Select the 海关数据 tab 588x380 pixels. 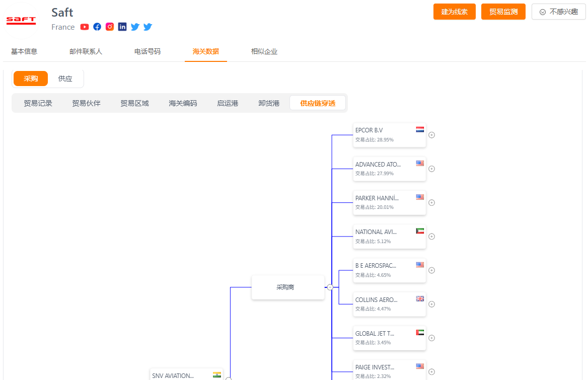(205, 51)
